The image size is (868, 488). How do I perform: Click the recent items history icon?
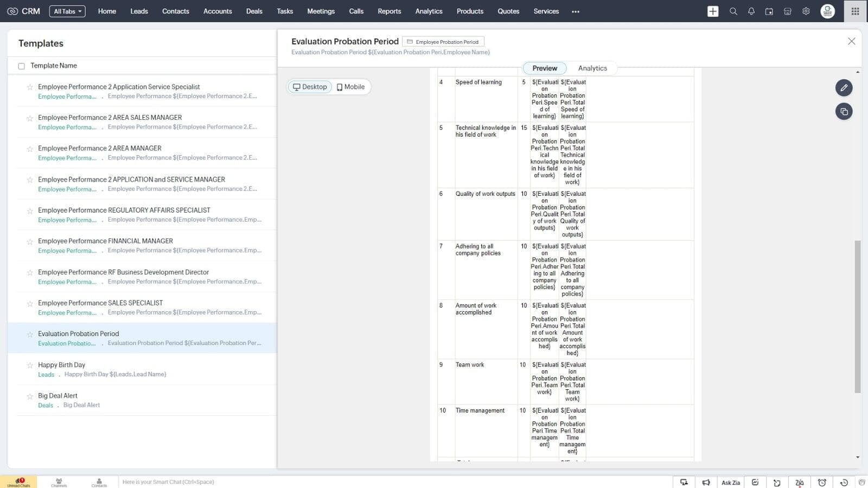pos(844,482)
